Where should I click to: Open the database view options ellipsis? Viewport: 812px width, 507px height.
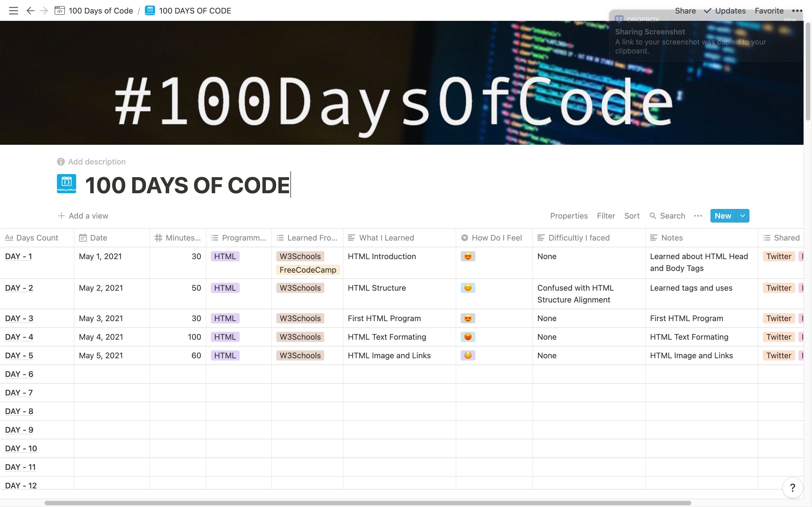click(698, 216)
